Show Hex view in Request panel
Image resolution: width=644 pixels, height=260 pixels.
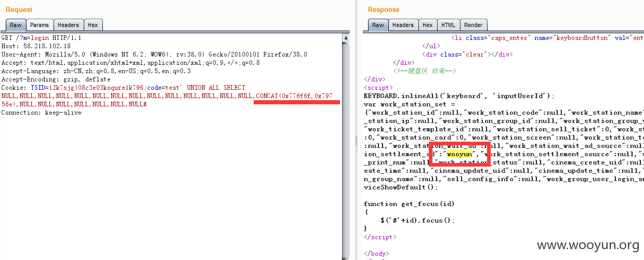(x=93, y=25)
